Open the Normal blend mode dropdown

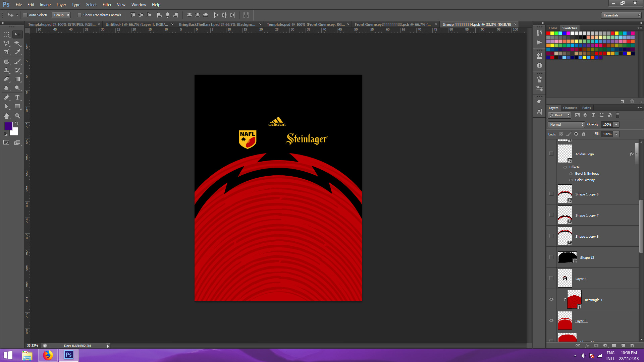point(567,125)
